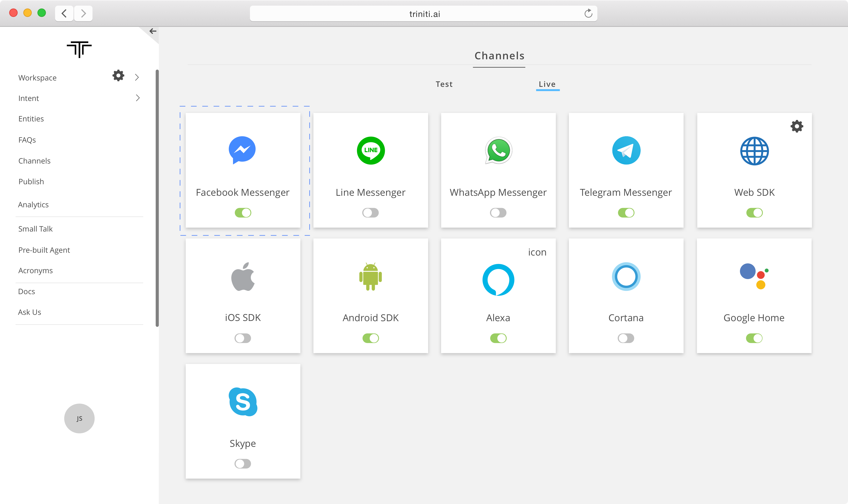Go to Channels in the sidebar
Viewport: 848px width, 504px height.
(x=34, y=161)
